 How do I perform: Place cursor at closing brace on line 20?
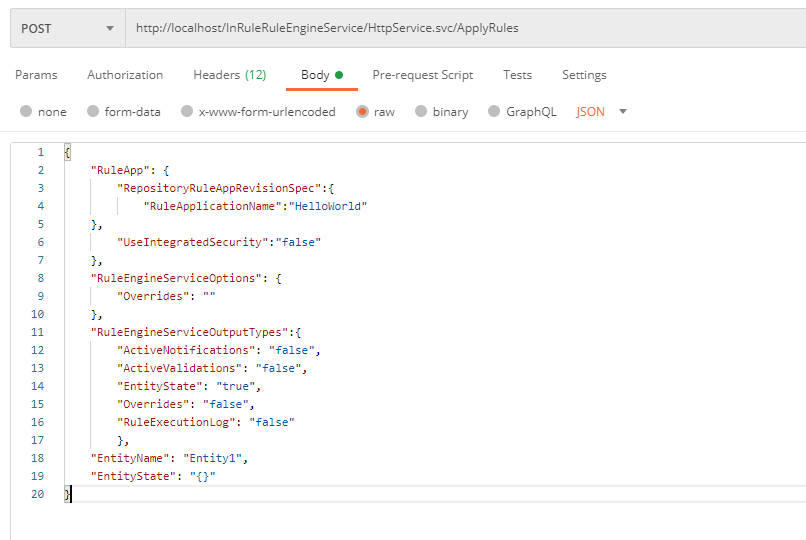[68, 494]
